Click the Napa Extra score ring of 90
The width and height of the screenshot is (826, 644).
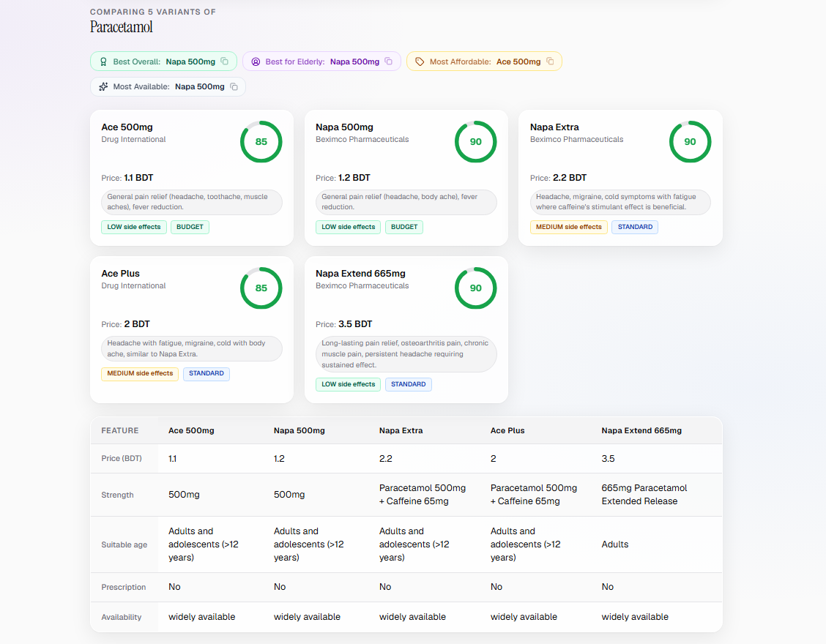coord(690,142)
